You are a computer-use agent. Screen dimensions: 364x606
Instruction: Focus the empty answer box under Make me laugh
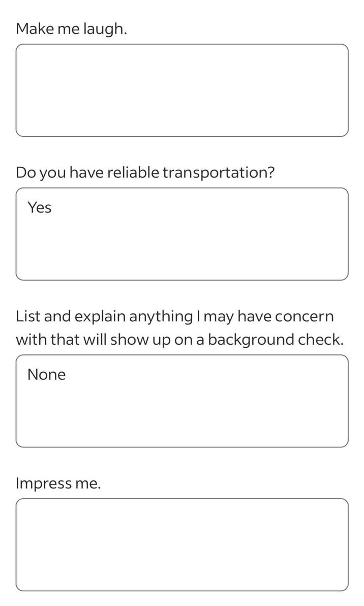182,90
